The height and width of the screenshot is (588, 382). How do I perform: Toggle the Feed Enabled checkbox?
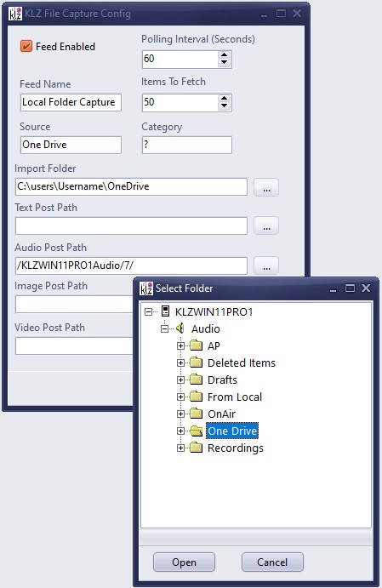pyautogui.click(x=26, y=47)
